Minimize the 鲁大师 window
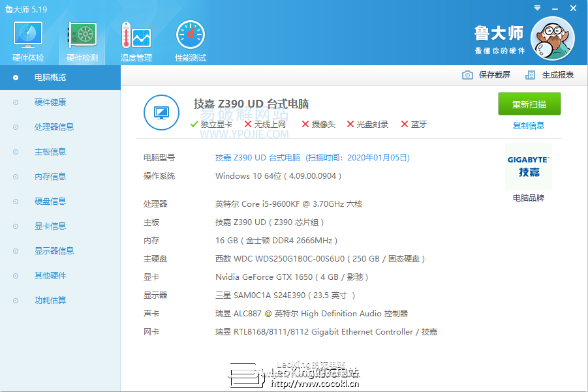Image resolution: width=588 pixels, height=392 pixels. 555,8
